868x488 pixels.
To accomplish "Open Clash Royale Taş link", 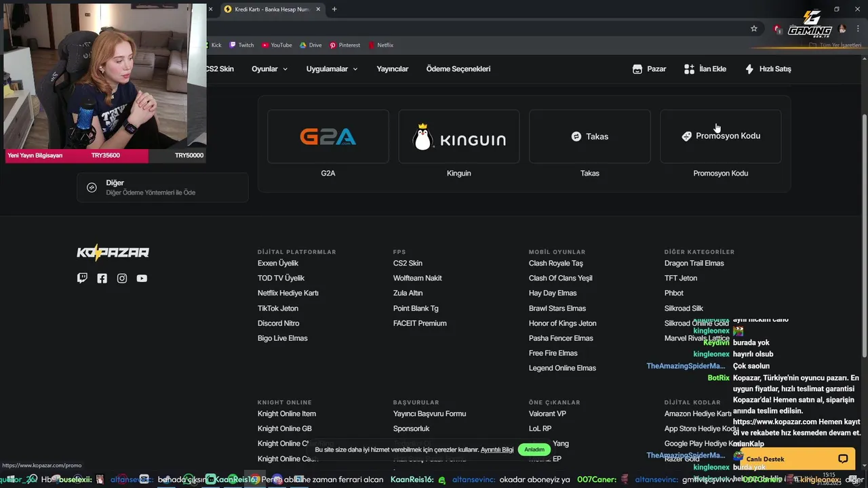I will pos(556,263).
